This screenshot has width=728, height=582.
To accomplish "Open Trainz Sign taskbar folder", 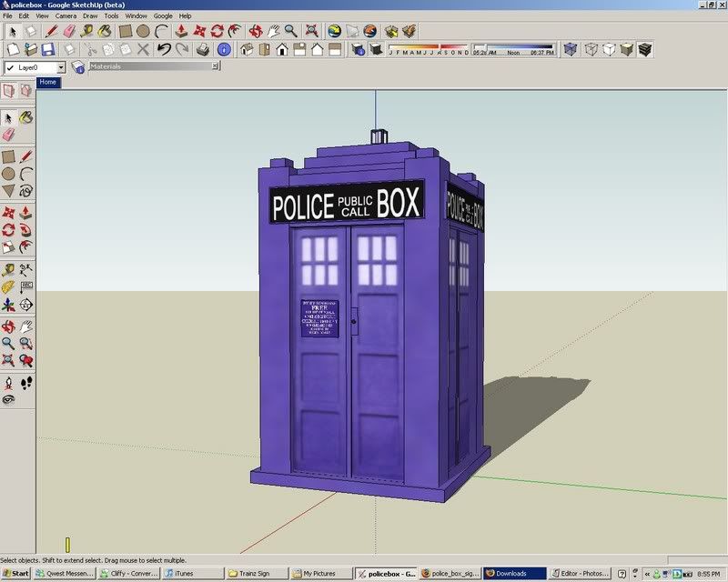I will coord(256,574).
